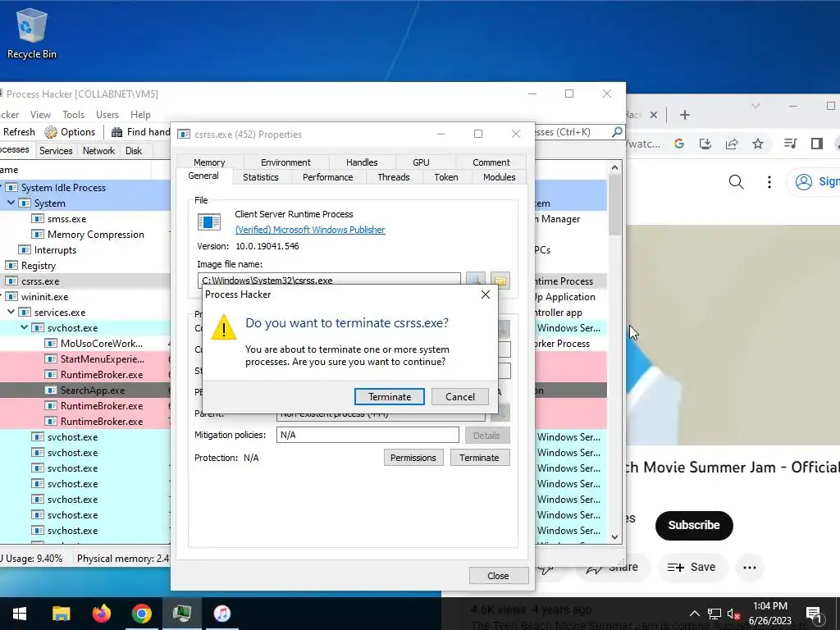The height and width of the screenshot is (630, 840).
Task: Collapse the System tree node
Action: [11, 203]
